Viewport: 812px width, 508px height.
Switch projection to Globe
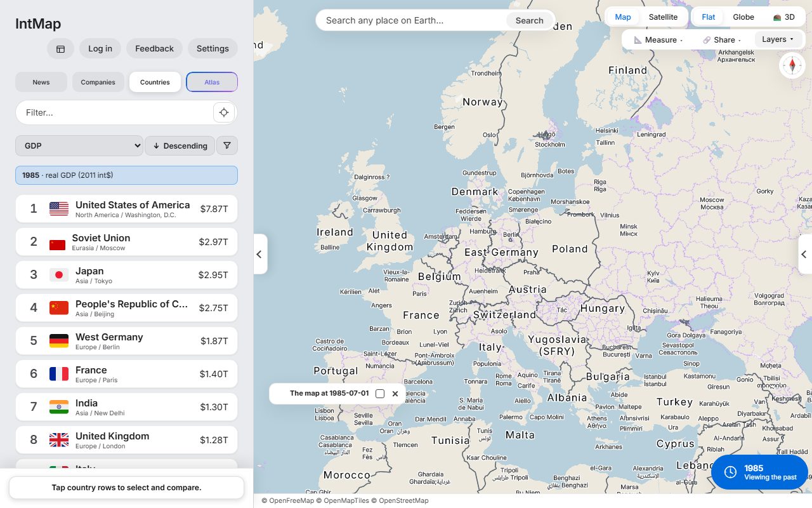coord(743,17)
